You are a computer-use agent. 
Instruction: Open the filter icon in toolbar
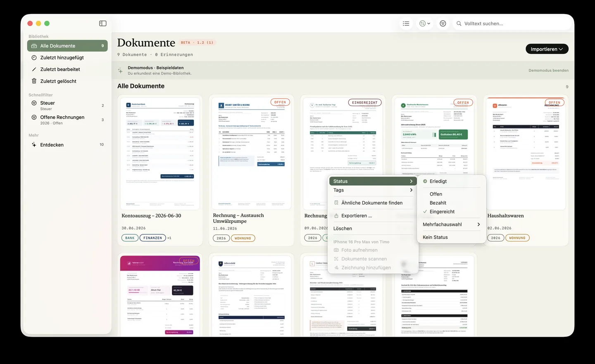coord(443,24)
